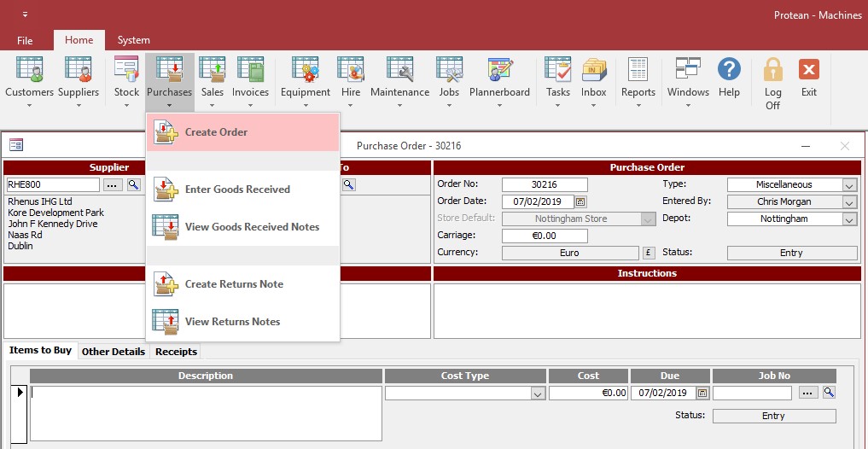Click the Job No search magnifier icon
This screenshot has width=868, height=449.
pyautogui.click(x=829, y=393)
